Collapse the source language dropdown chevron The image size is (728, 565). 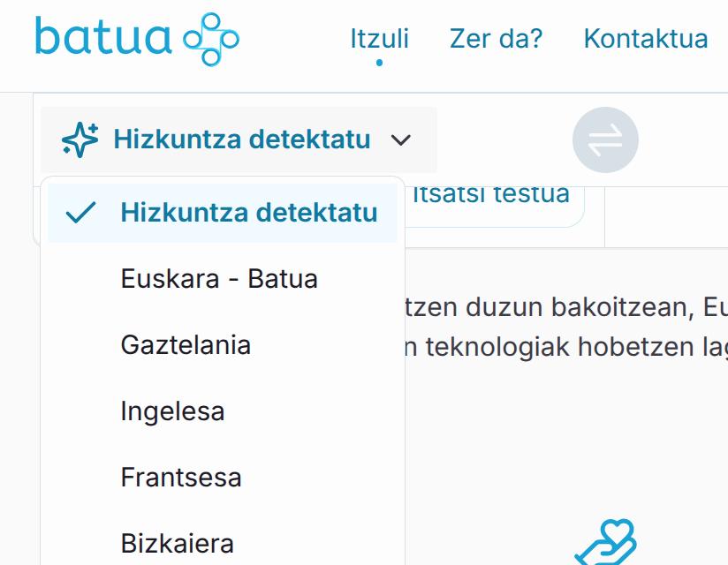[x=401, y=140]
